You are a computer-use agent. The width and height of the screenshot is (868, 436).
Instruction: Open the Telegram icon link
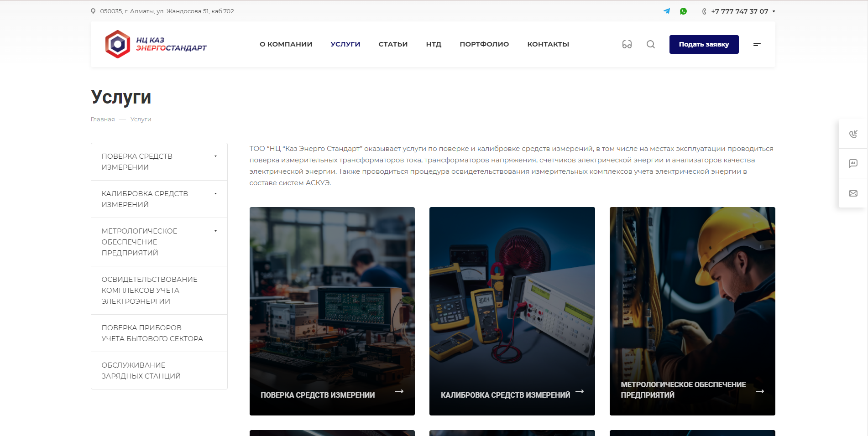pyautogui.click(x=667, y=11)
